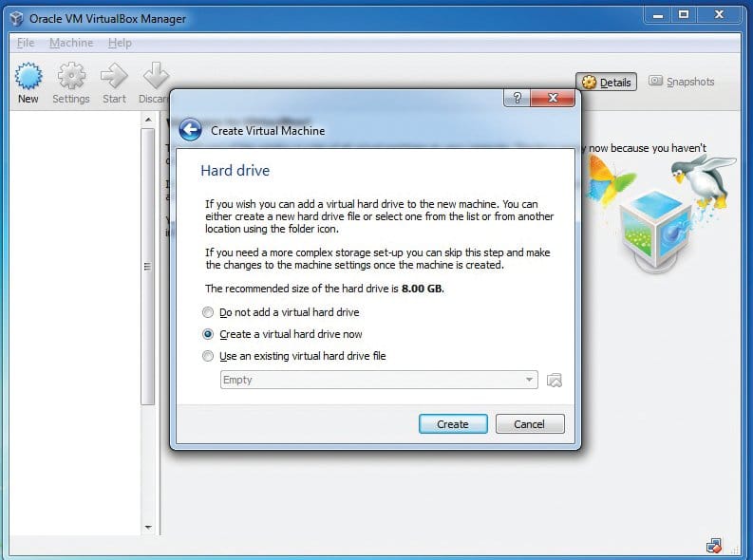The height and width of the screenshot is (560, 753).
Task: Click the VM list scroll down arrow
Action: (x=148, y=528)
